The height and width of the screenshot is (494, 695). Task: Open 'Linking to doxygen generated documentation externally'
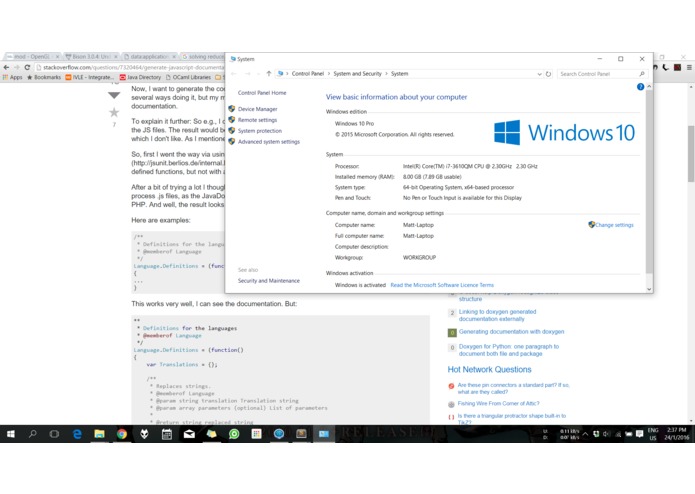pyautogui.click(x=497, y=315)
